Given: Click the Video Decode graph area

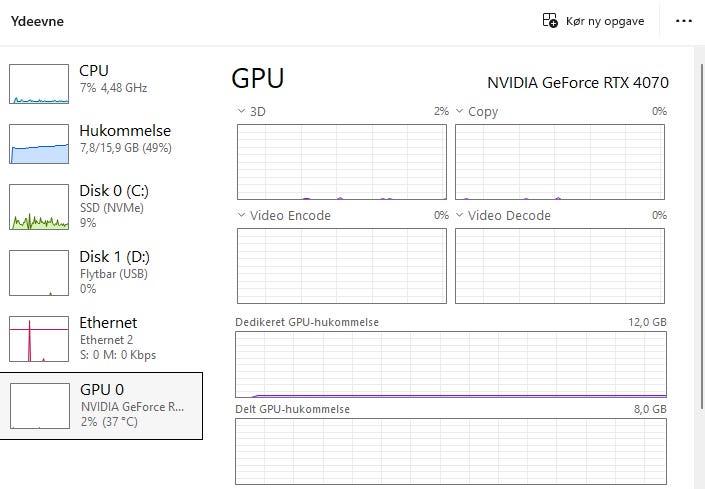Looking at the screenshot, I should click(560, 266).
